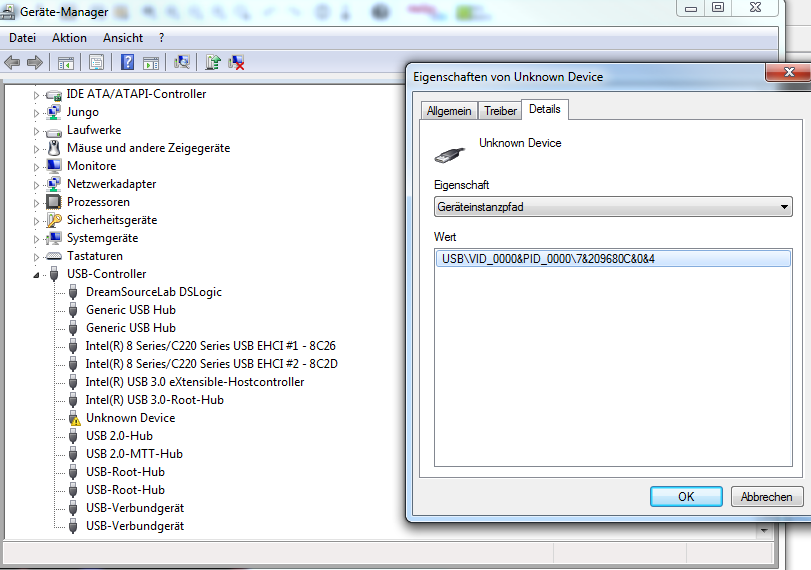811x570 pixels.
Task: Click the Netzwerkadapter icon
Action: tap(53, 184)
